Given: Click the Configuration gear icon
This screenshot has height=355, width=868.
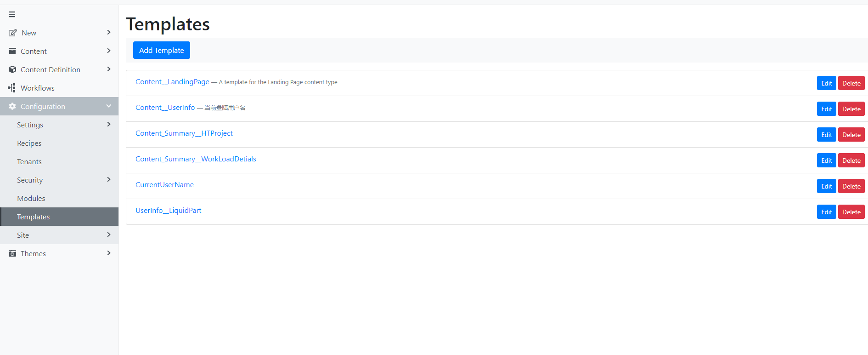Looking at the screenshot, I should click(x=12, y=106).
